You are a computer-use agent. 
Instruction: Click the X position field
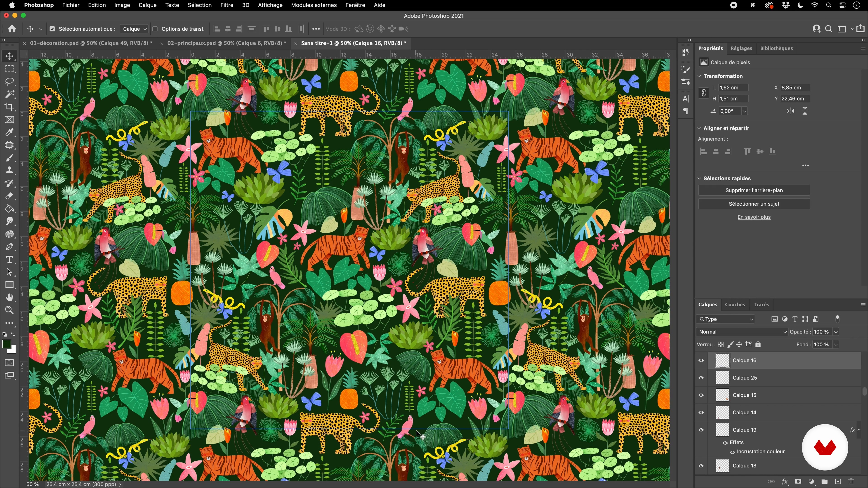(x=795, y=88)
